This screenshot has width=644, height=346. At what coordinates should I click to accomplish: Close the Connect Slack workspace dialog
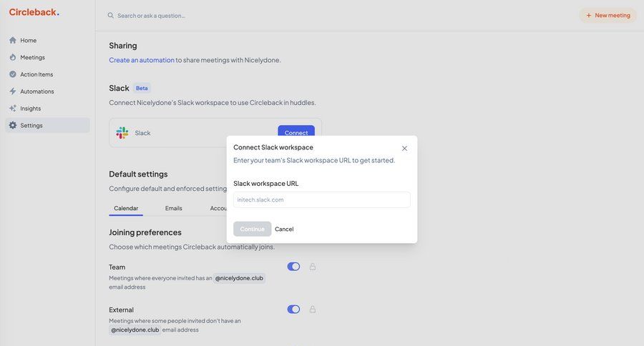(x=404, y=149)
